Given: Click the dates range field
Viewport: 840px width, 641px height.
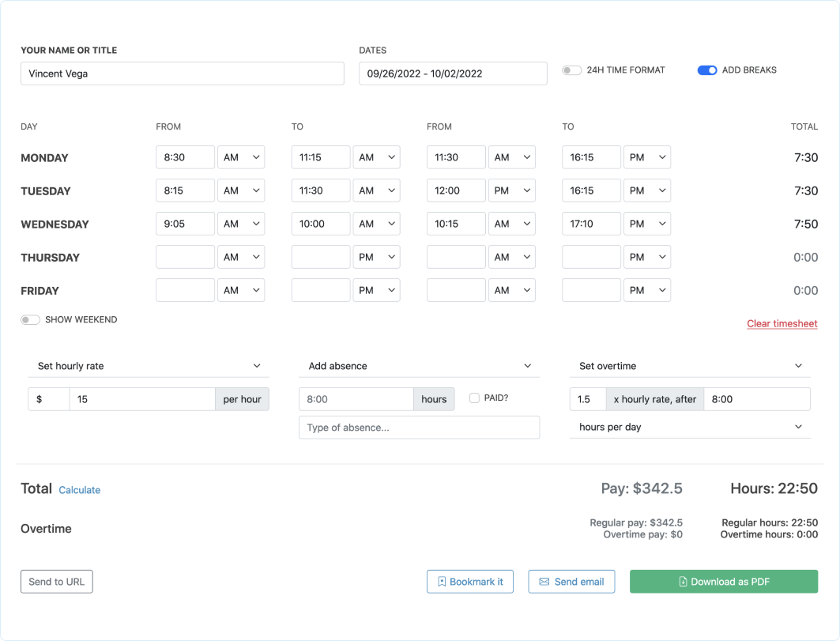Looking at the screenshot, I should click(453, 74).
